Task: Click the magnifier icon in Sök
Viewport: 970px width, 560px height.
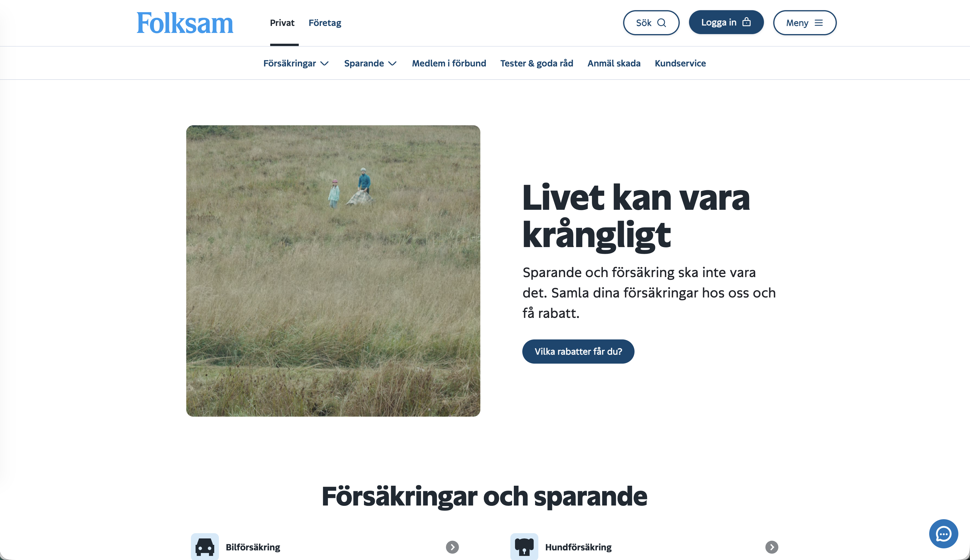Action: pyautogui.click(x=661, y=23)
